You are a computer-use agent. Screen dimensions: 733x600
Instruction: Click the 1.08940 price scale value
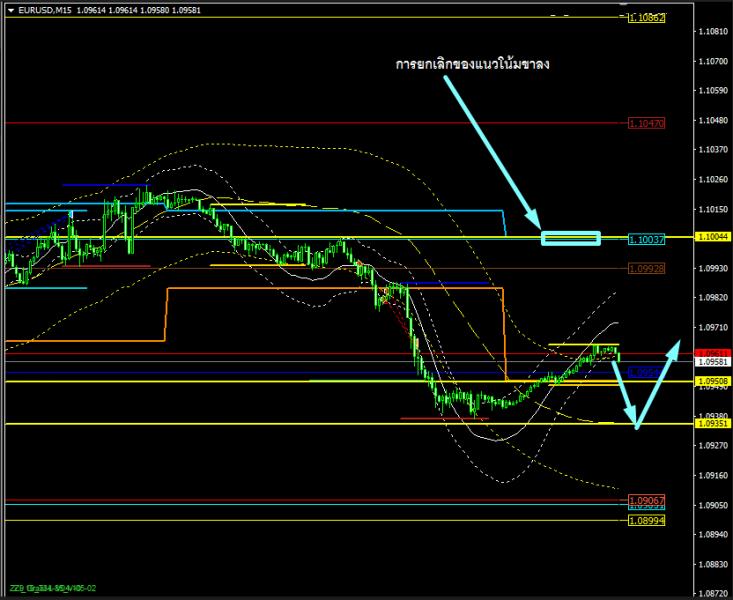click(713, 534)
